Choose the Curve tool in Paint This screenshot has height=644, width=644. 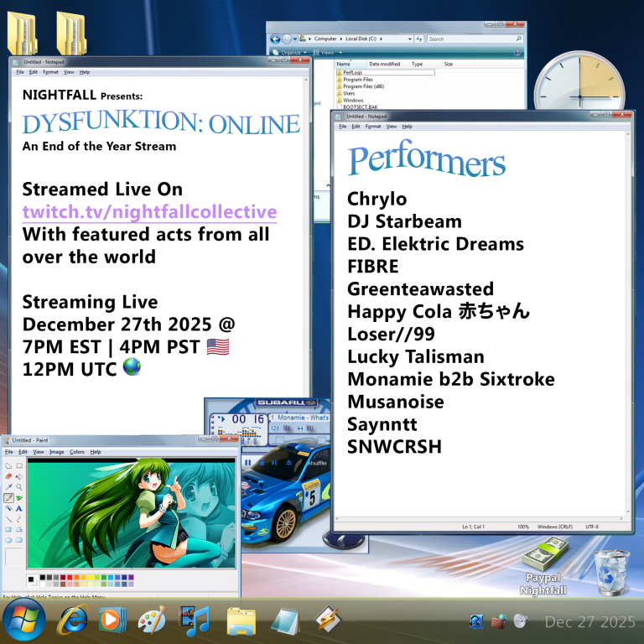[x=19, y=519]
